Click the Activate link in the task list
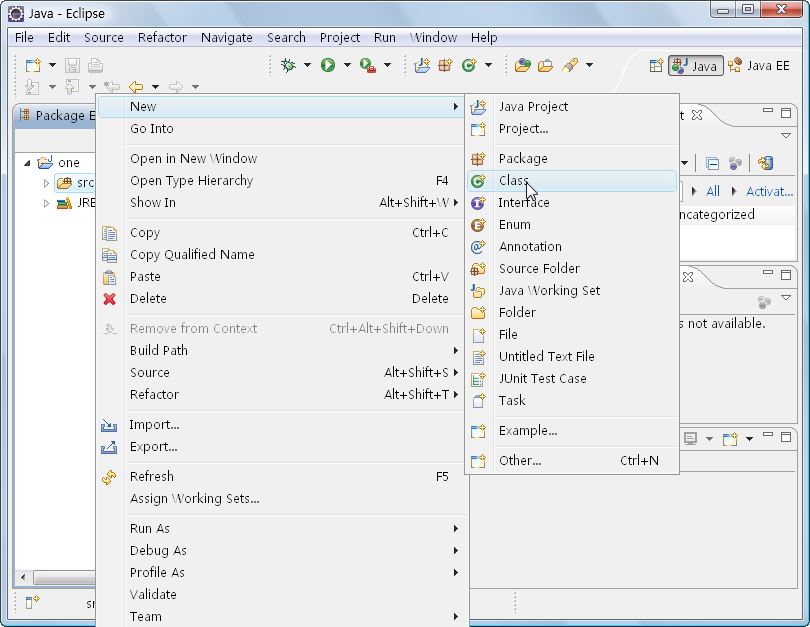Viewport: 810px width, 627px height. point(769,191)
